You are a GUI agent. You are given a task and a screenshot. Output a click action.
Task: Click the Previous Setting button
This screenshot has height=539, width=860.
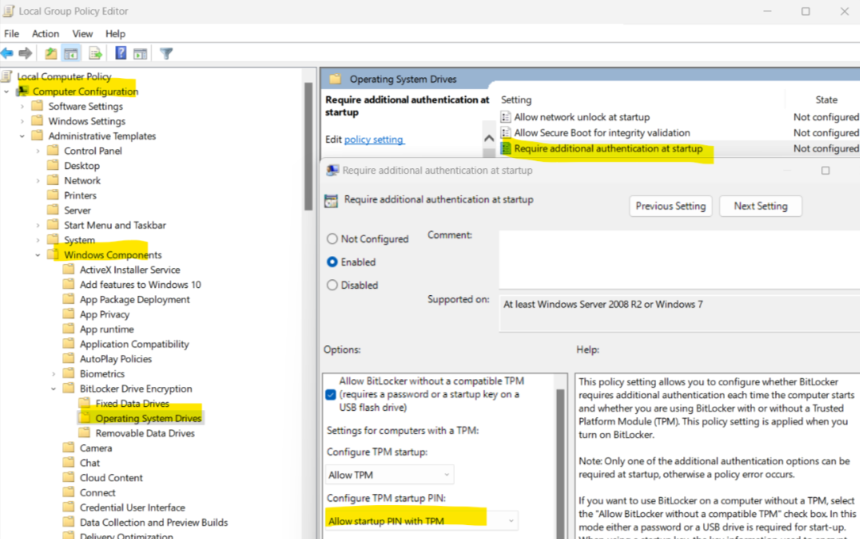coord(670,206)
